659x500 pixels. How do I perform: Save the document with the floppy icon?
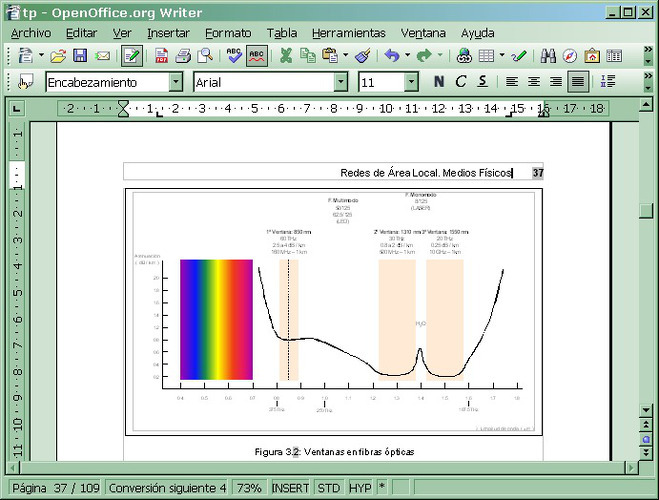[x=80, y=56]
